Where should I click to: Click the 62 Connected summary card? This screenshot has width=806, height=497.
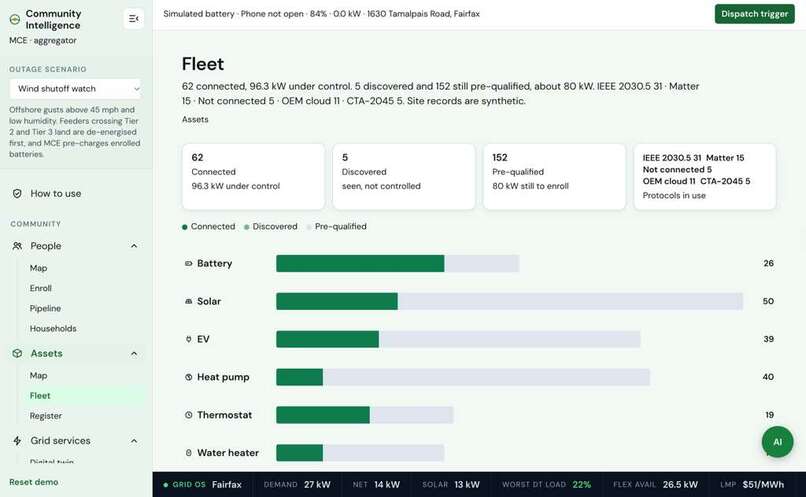[x=253, y=177]
